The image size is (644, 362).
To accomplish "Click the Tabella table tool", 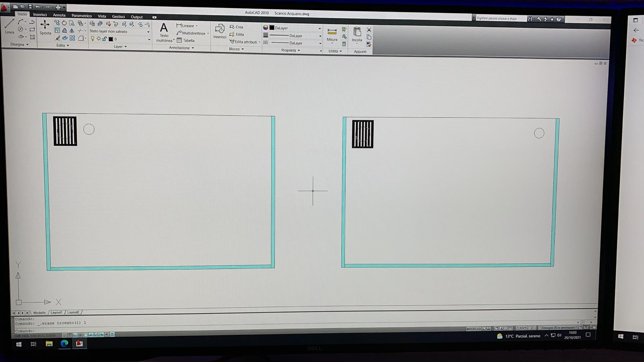I will (186, 40).
